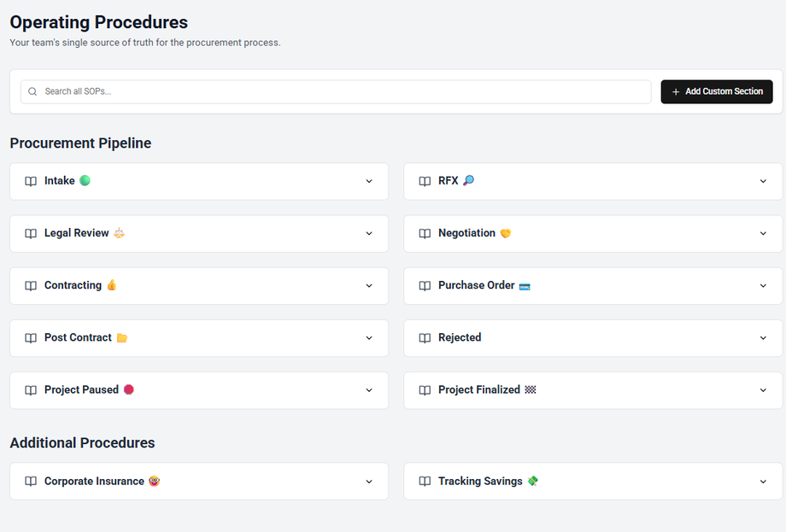Expand the Tracking Savings chevron

click(763, 482)
